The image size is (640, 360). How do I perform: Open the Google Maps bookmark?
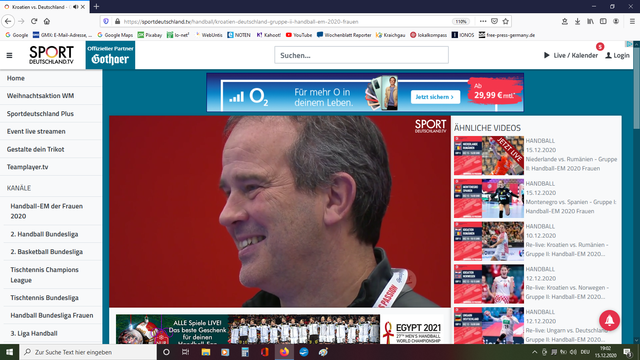[115, 35]
